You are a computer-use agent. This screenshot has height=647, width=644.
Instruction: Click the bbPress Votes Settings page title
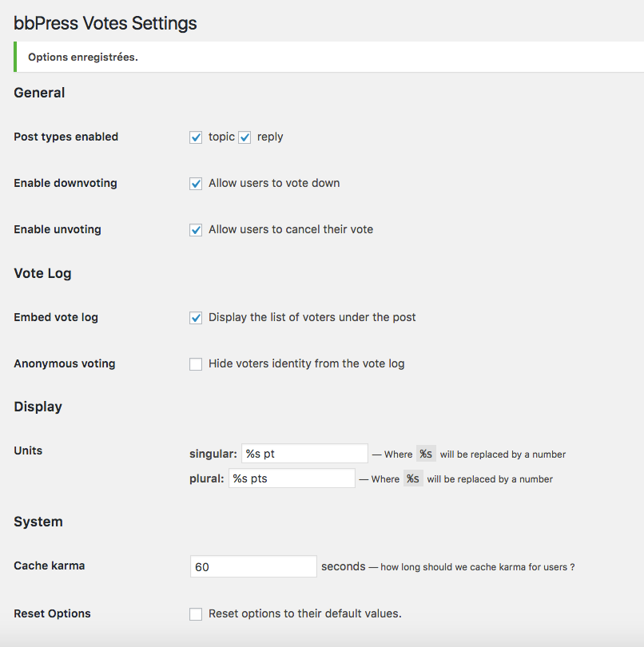coord(105,23)
